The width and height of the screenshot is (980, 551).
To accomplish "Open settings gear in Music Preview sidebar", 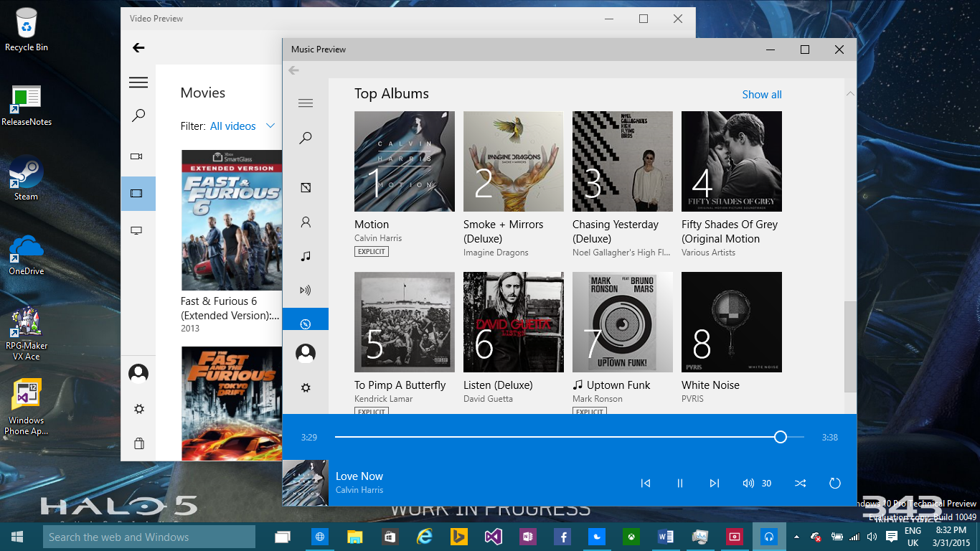I will [x=306, y=387].
